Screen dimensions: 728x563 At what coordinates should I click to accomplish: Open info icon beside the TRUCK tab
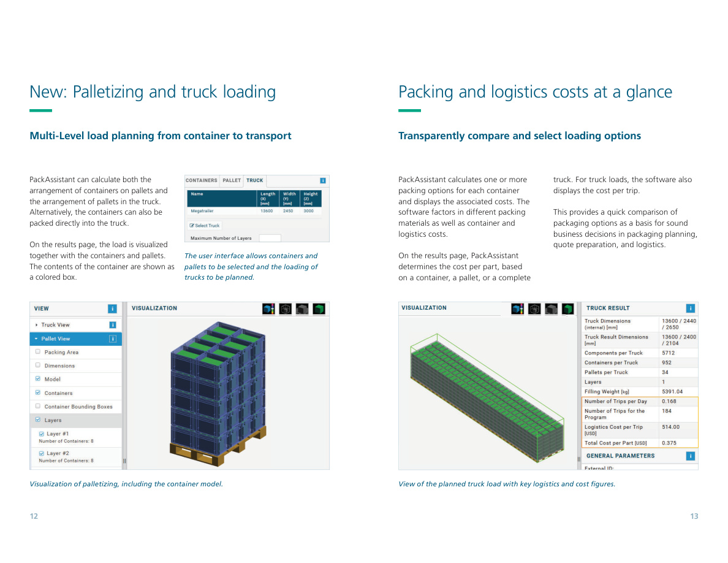pyautogui.click(x=323, y=180)
